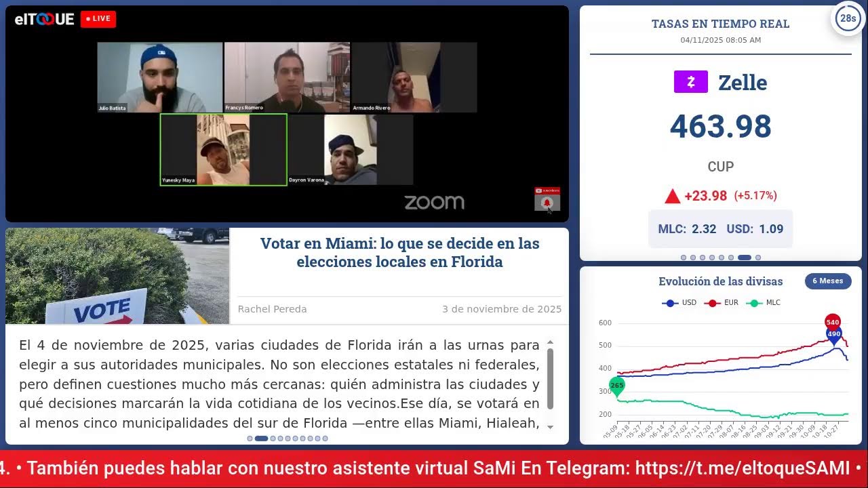The height and width of the screenshot is (488, 868).
Task: Select Yunesky Maya's highlighted video tile
Action: (223, 150)
